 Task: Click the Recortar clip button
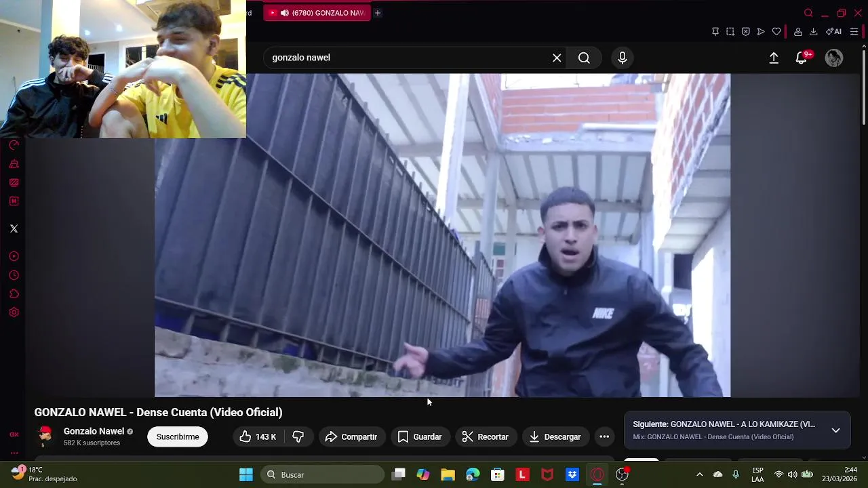click(x=486, y=437)
